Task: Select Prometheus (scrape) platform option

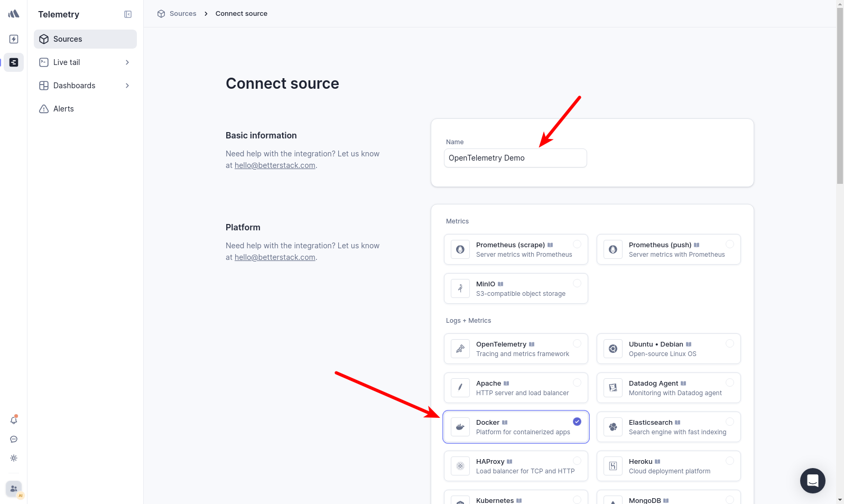Action: coord(515,249)
